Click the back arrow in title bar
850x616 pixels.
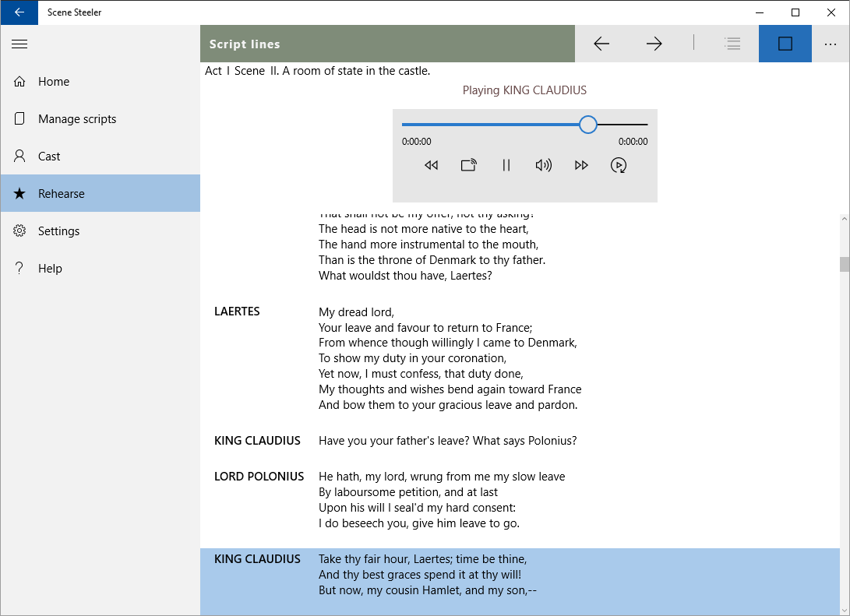[x=19, y=12]
